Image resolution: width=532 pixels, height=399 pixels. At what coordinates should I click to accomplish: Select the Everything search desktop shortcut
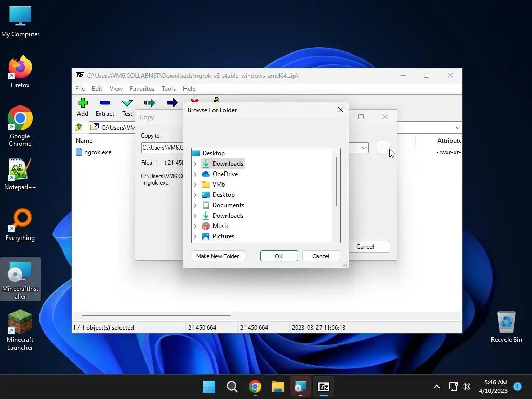click(x=20, y=225)
